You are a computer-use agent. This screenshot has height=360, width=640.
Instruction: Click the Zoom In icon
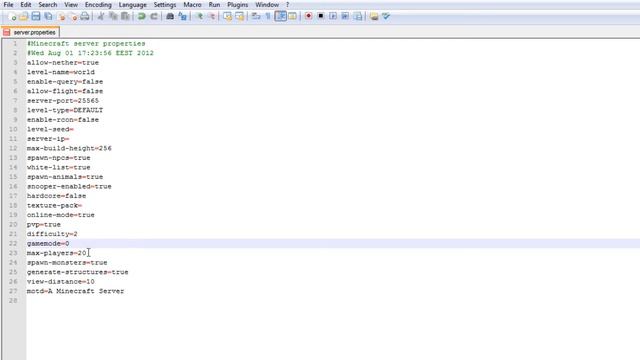tap(199, 16)
